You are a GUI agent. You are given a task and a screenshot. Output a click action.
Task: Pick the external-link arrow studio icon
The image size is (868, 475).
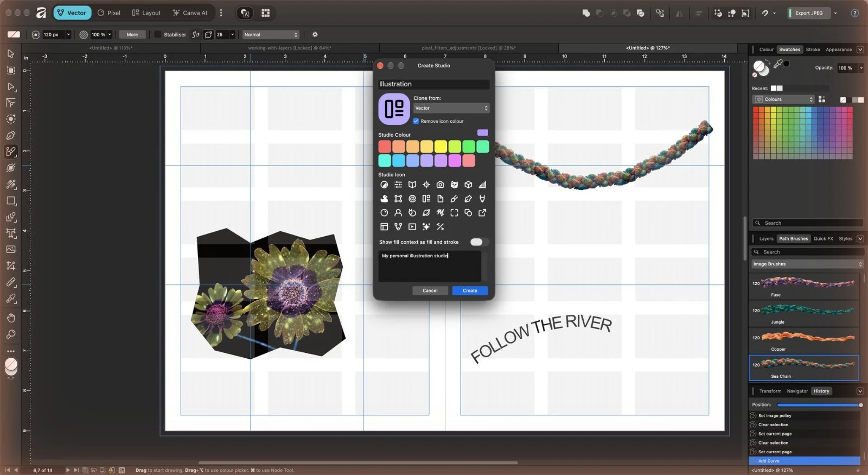pos(482,213)
